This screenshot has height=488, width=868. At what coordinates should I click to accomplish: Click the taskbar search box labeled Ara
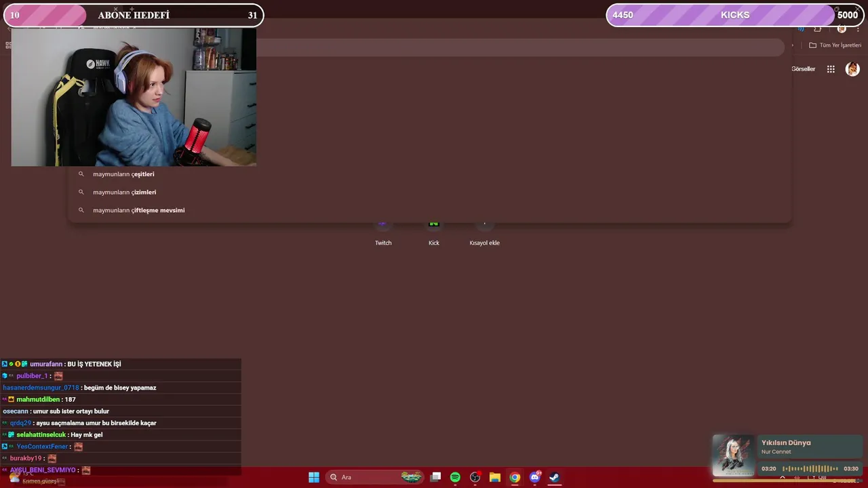coord(374,477)
